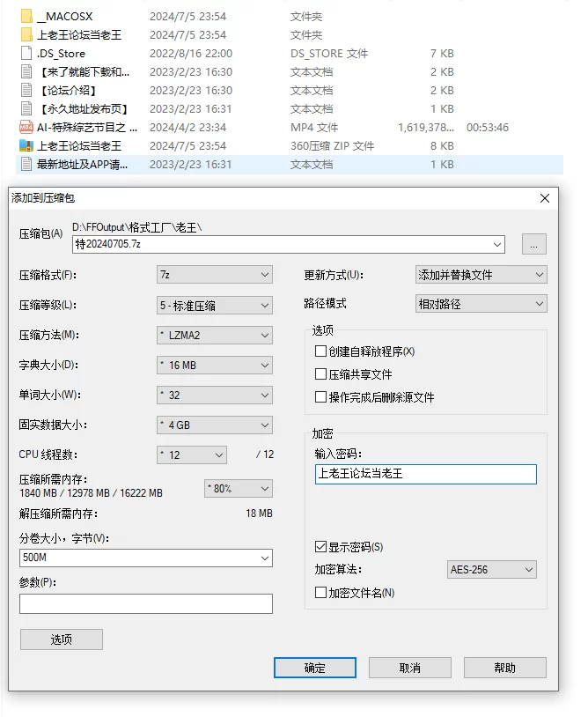
Task: Click the .DS_Store file name
Action: [61, 54]
